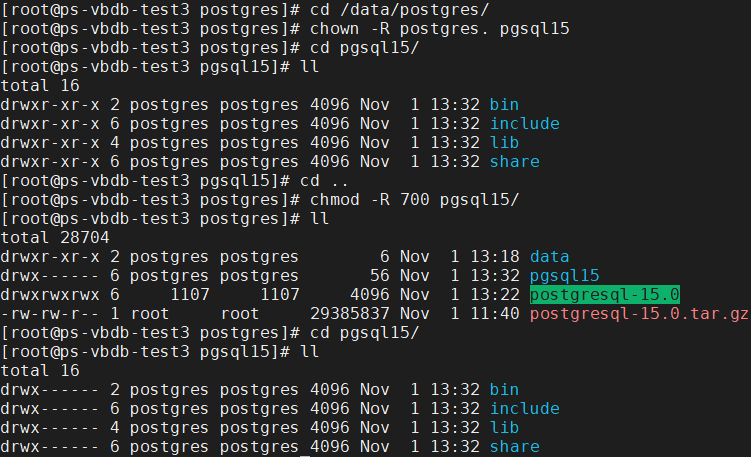Click '-rw-rw-r--' permissions of tar.gz file
Screen dimensions: 751x457
pos(50,314)
